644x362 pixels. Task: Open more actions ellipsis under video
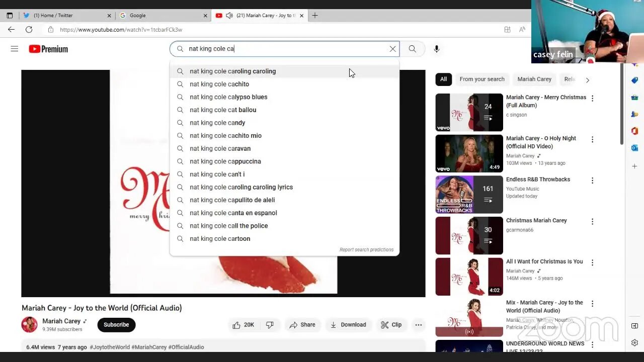coord(419,325)
